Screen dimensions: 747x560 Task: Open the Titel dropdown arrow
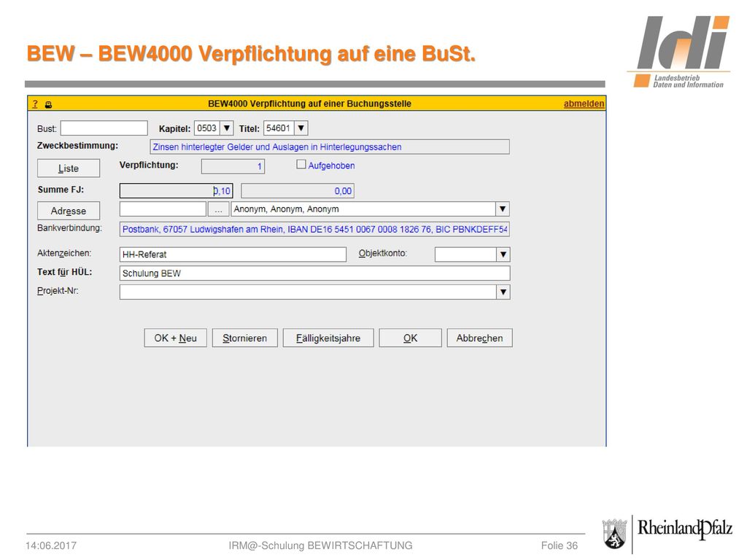301,128
